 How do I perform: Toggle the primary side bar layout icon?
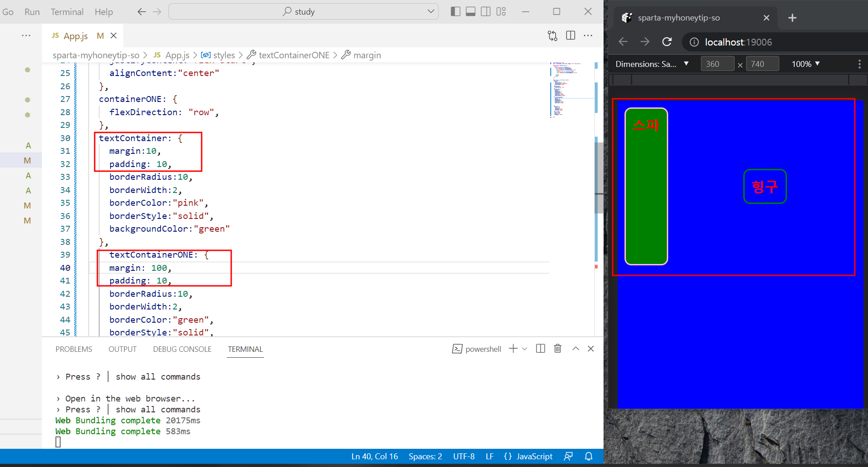tap(455, 12)
